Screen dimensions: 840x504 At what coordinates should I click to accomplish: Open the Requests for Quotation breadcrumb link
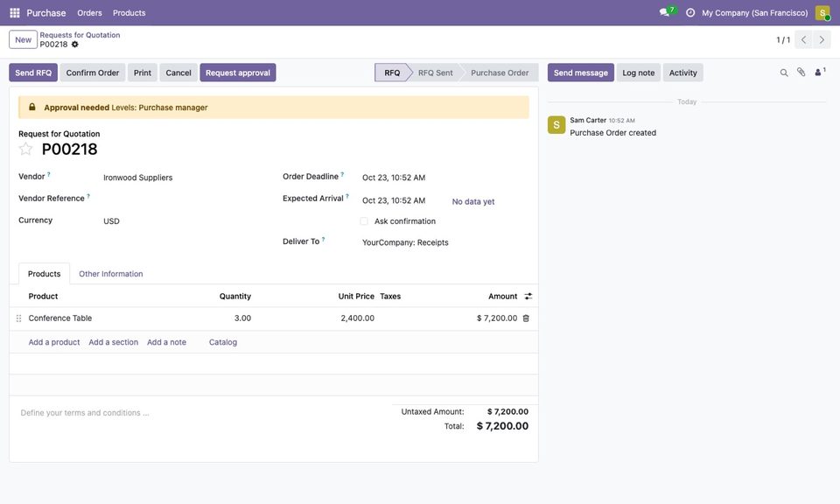pyautogui.click(x=80, y=35)
